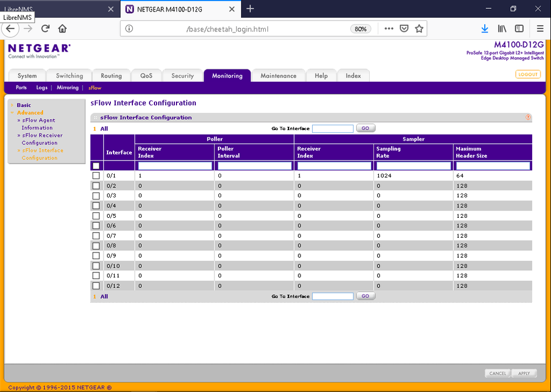The width and height of the screenshot is (551, 392).
Task: Click the top Go To Interface field
Action: point(333,128)
